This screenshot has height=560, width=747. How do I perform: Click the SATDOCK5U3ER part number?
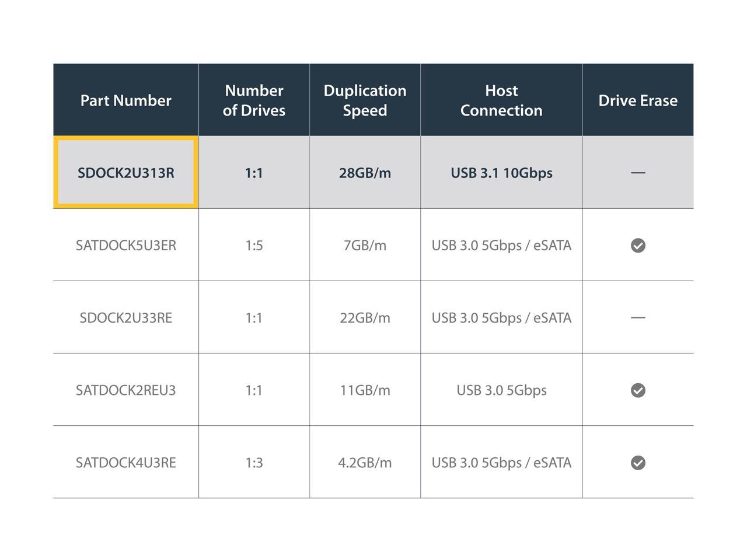[125, 246]
